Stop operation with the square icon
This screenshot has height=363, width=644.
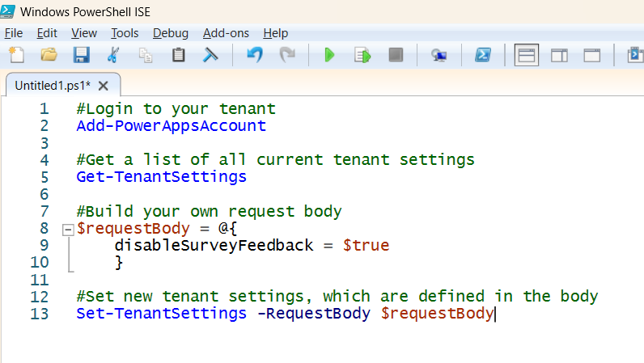point(396,55)
